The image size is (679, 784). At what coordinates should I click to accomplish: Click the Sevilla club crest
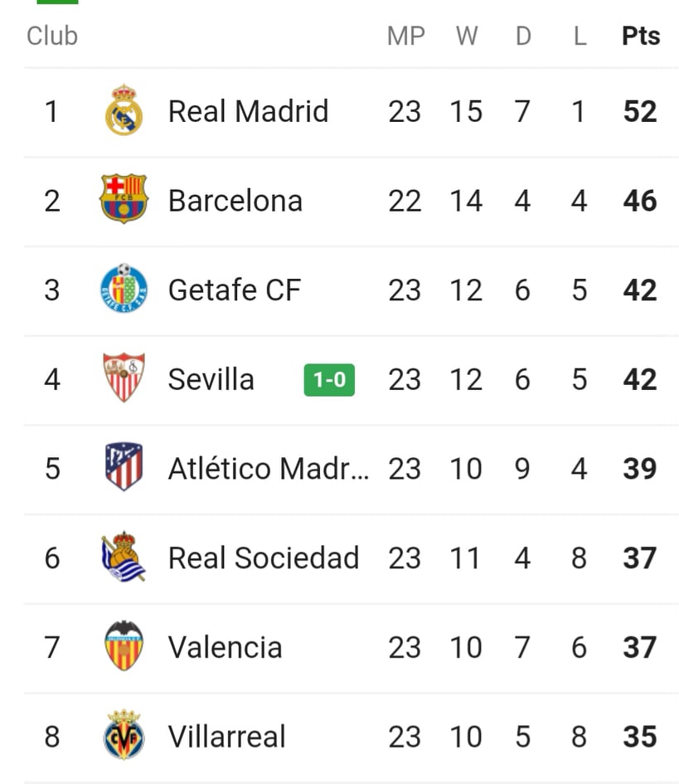pyautogui.click(x=124, y=377)
